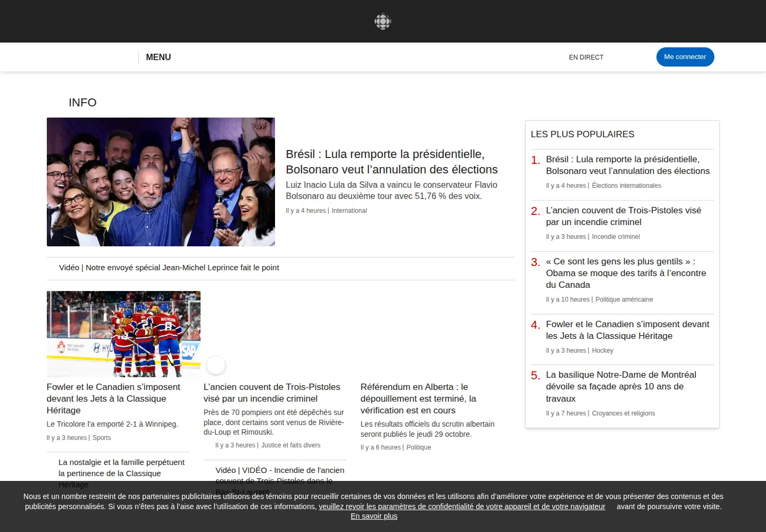Image resolution: width=766 pixels, height=532 pixels.
Task: Open Référendum en Alberta article headline
Action: 418,398
